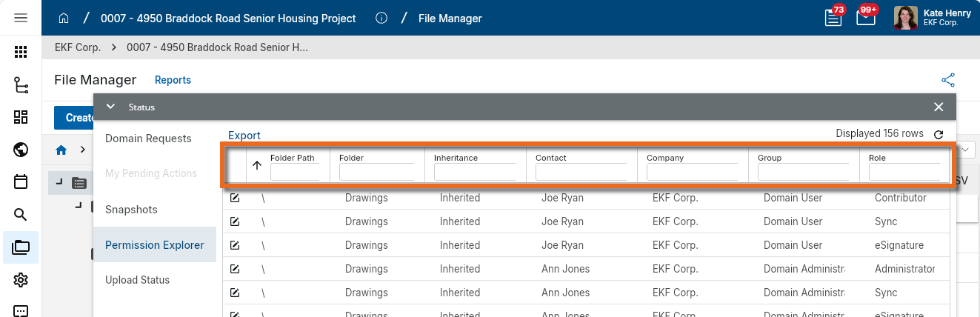
Task: Open the calendar icon in sidebar
Action: (21, 181)
